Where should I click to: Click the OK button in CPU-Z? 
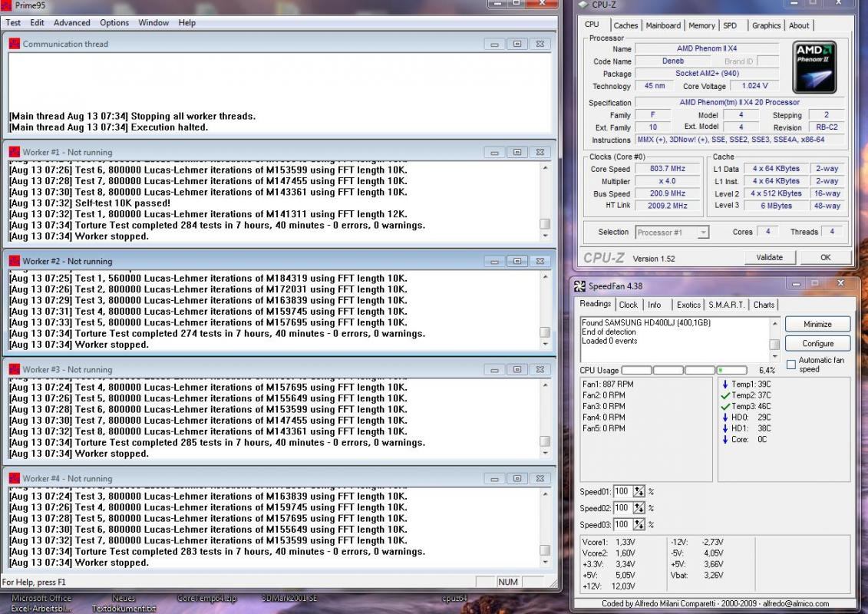825,257
